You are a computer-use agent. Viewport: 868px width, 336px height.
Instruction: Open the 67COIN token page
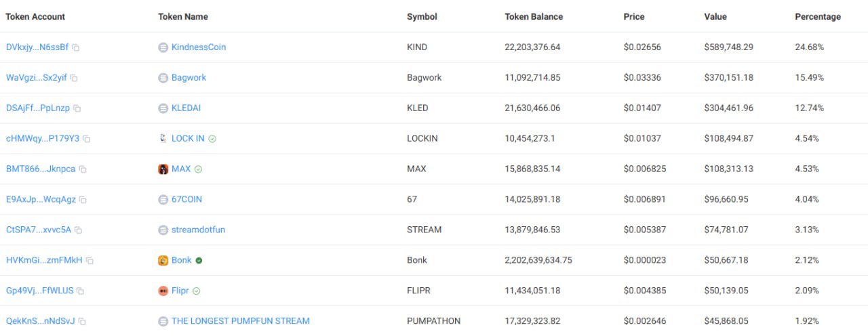186,200
